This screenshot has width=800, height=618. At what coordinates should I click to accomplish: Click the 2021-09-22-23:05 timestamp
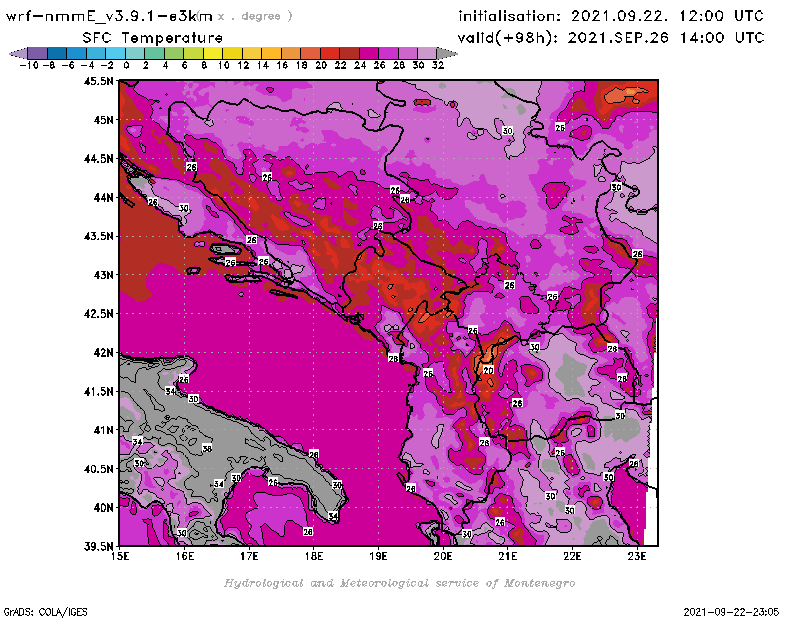click(731, 612)
